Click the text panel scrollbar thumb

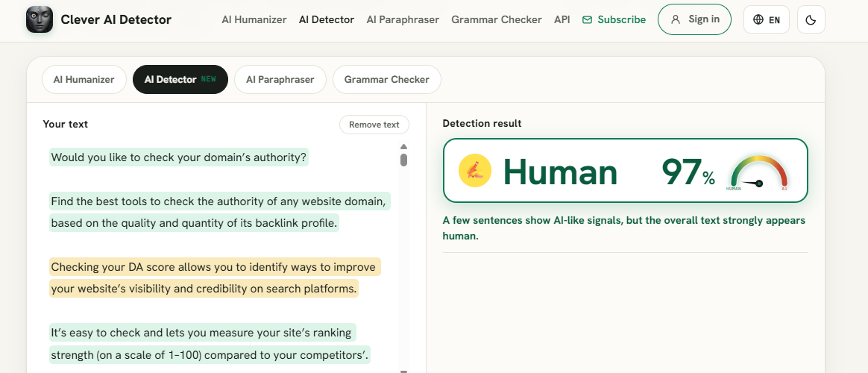tap(403, 160)
